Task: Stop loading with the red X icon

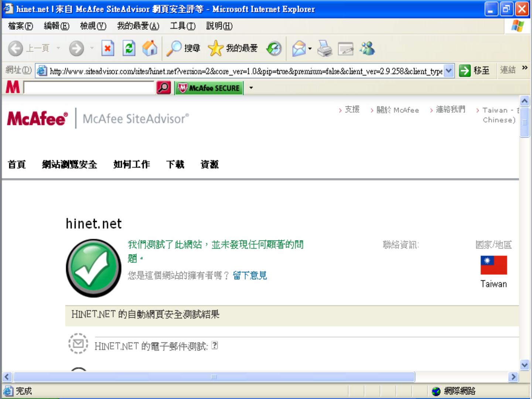Action: pyautogui.click(x=108, y=48)
